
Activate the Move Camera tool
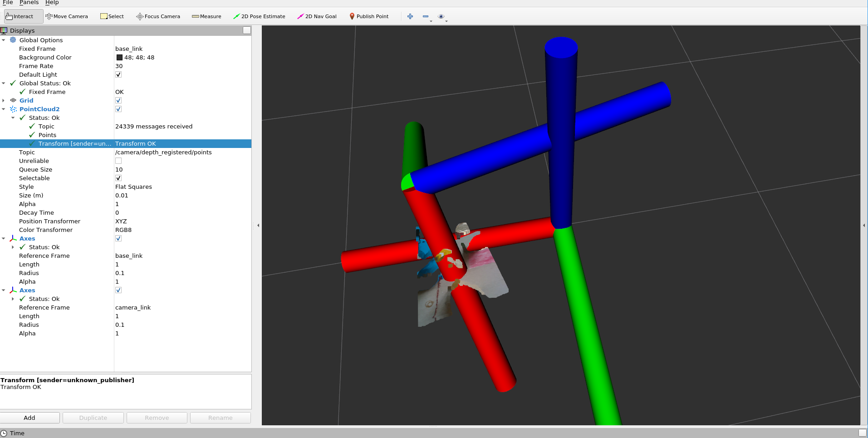[x=67, y=16]
